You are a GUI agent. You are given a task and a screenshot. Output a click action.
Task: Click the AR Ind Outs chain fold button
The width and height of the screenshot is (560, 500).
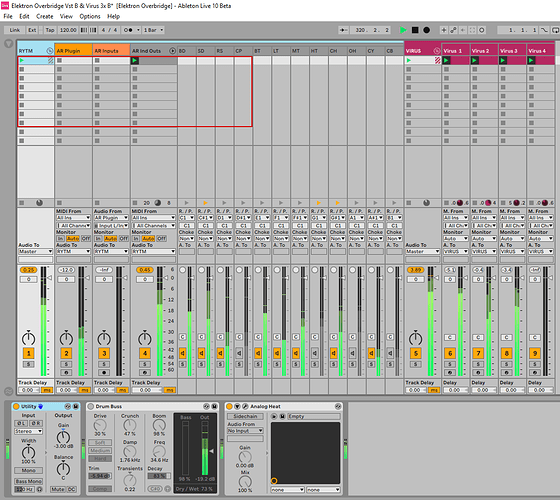(x=172, y=51)
